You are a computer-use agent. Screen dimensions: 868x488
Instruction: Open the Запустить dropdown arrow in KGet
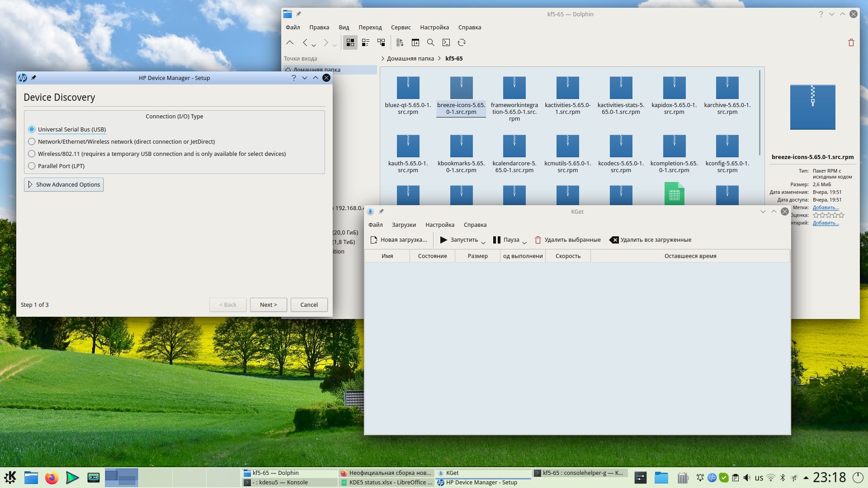click(x=483, y=243)
